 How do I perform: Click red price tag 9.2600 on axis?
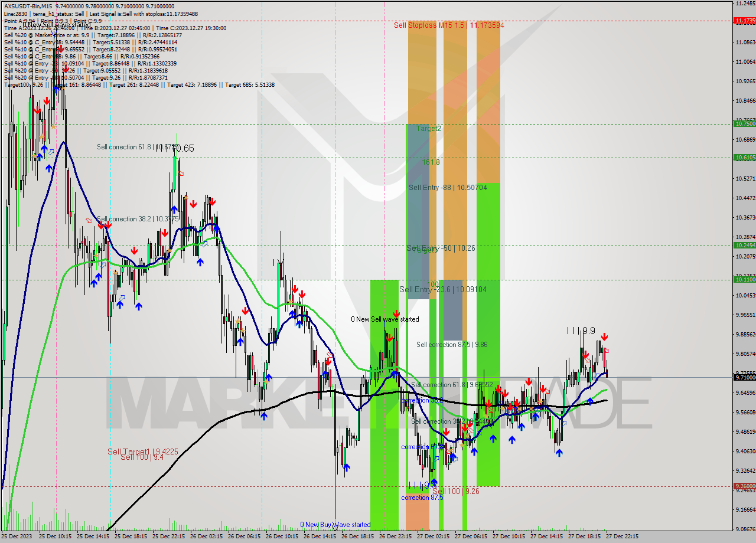point(745,486)
